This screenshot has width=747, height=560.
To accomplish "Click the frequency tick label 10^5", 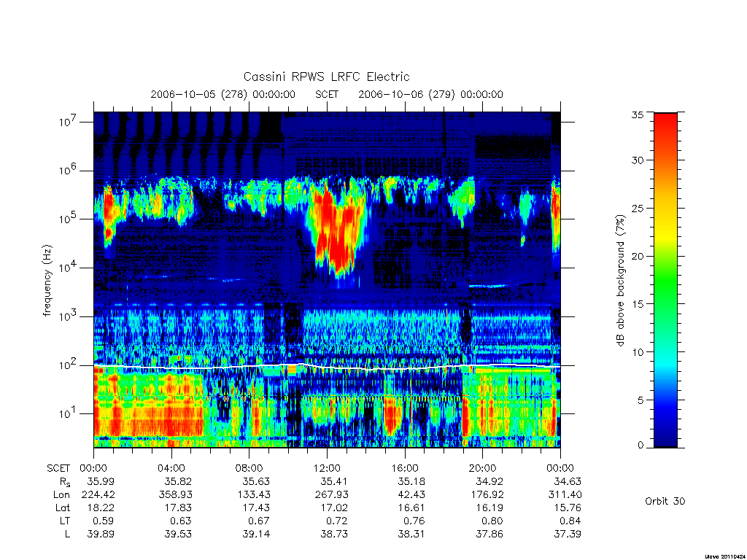I will tap(68, 219).
